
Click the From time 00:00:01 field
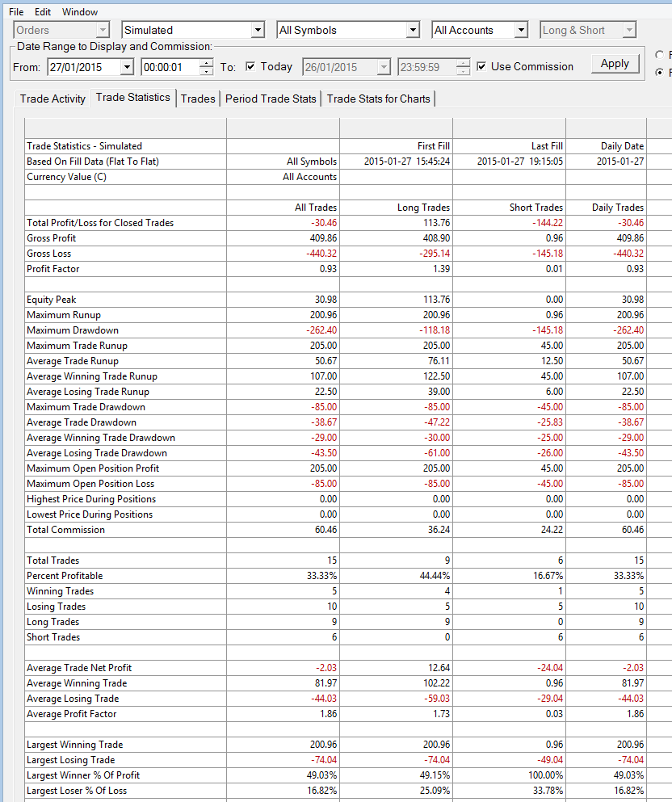pyautogui.click(x=170, y=67)
